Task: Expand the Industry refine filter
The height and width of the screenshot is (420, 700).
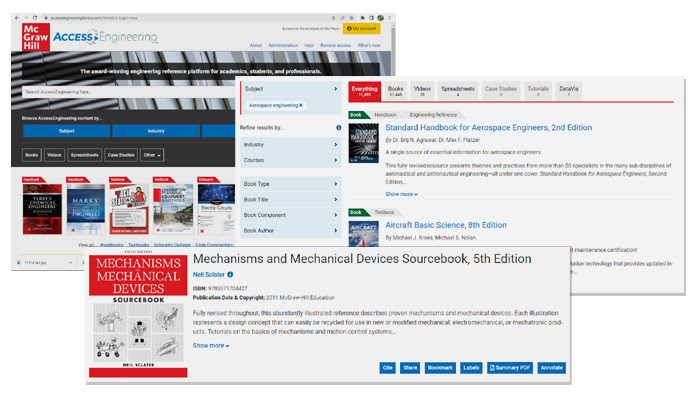Action: (x=291, y=145)
